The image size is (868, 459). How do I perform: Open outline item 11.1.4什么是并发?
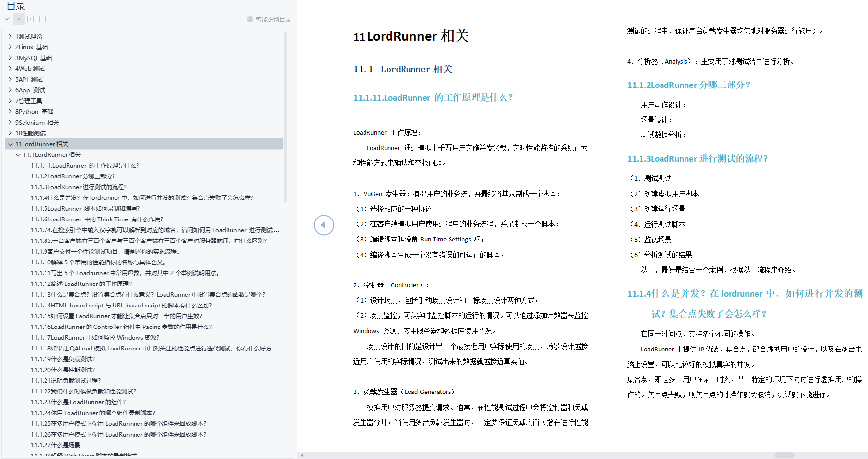142,197
